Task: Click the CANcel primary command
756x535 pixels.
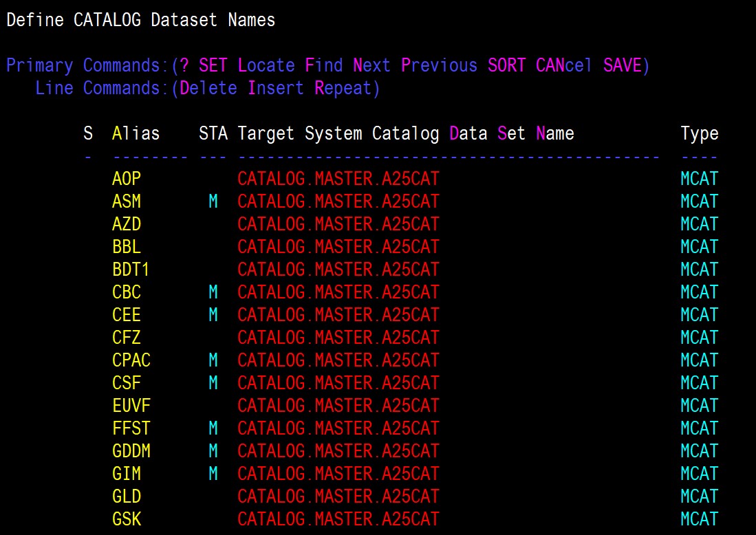Action: (x=564, y=65)
